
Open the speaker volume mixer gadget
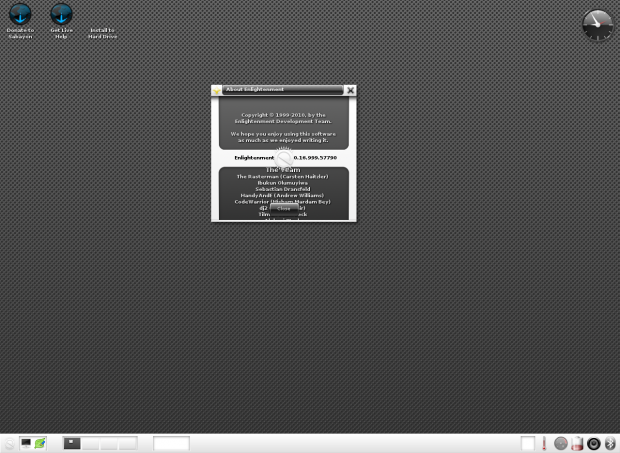point(594,444)
